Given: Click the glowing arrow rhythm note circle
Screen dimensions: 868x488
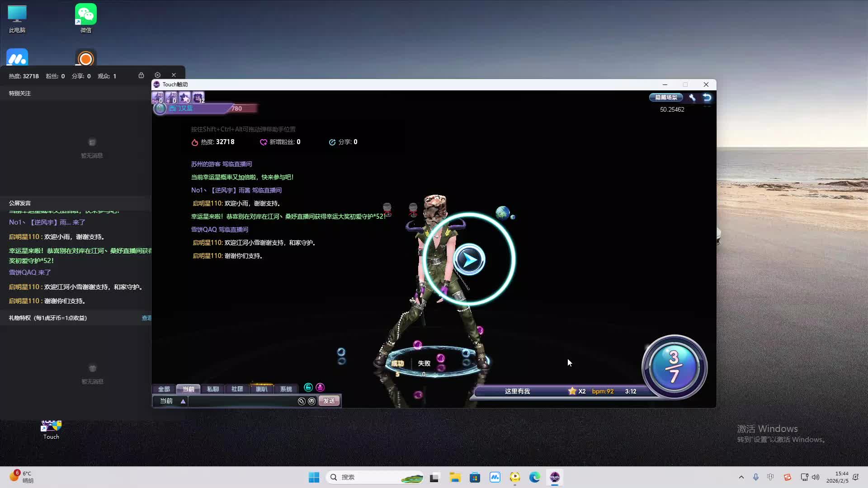Looking at the screenshot, I should point(469,259).
